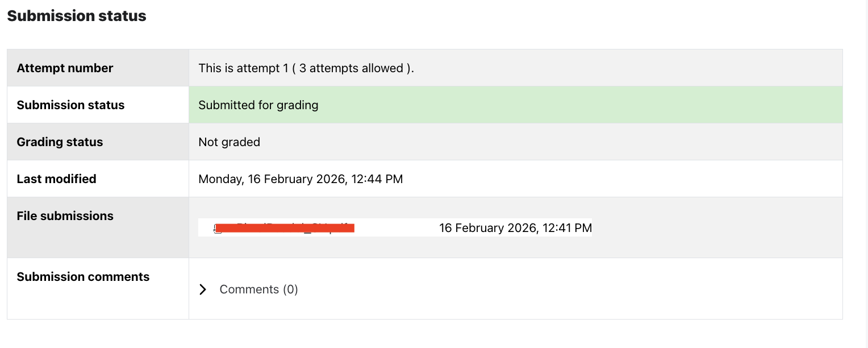Select the File submissions row label
The image size is (868, 348).
pos(65,216)
